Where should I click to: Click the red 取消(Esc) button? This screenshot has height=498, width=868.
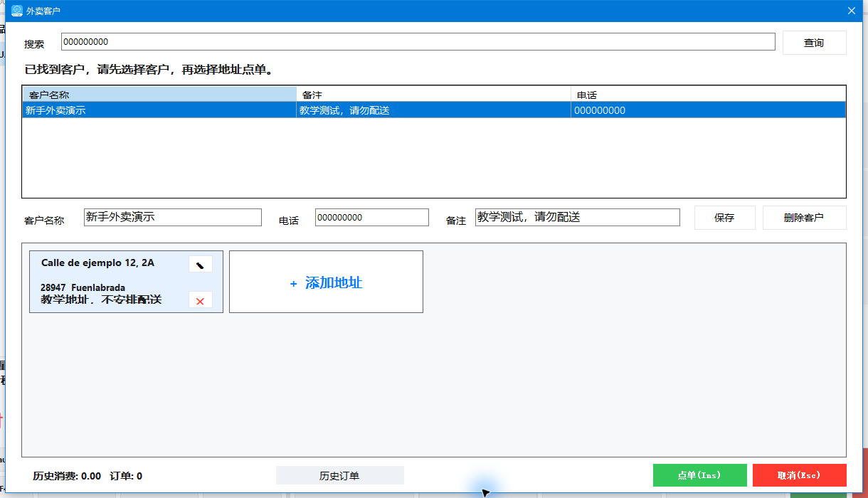pyautogui.click(x=799, y=475)
